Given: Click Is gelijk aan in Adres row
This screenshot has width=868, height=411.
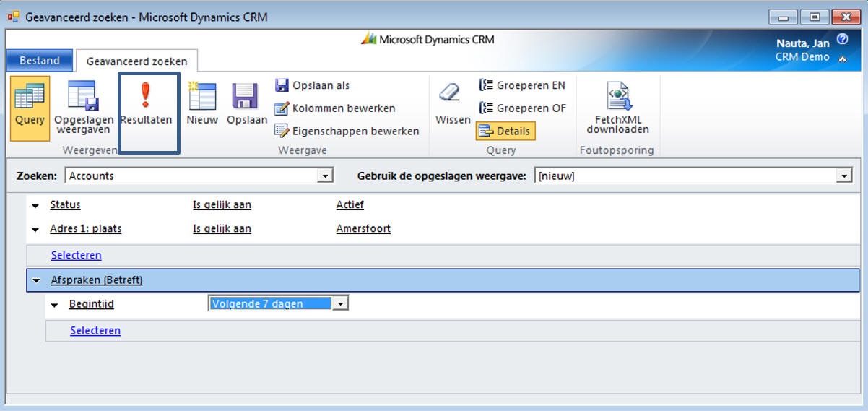Looking at the screenshot, I should tap(222, 229).
